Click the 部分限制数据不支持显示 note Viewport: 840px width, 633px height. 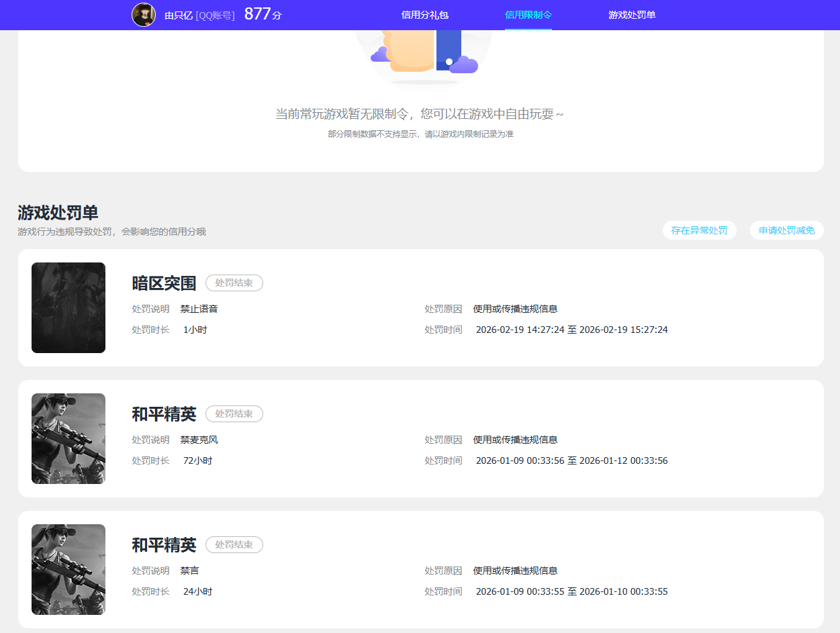pos(420,134)
